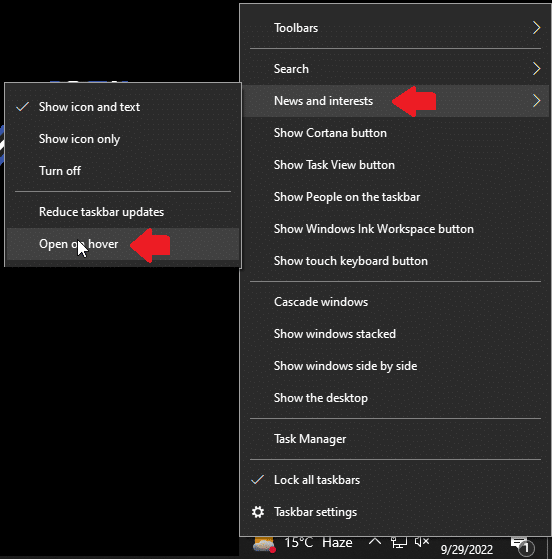Toggle Show Windows Ink Workspace button
The width and height of the screenshot is (552, 559).
point(395,229)
